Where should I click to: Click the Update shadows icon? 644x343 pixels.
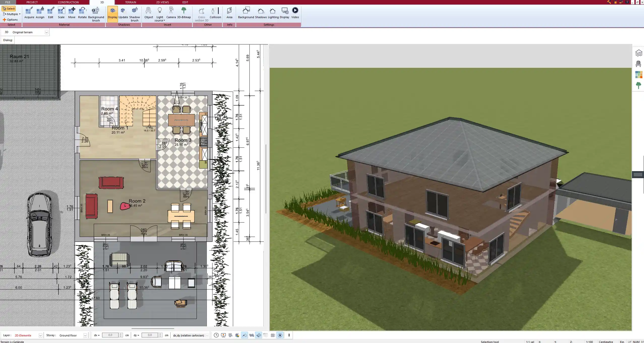point(123,13)
